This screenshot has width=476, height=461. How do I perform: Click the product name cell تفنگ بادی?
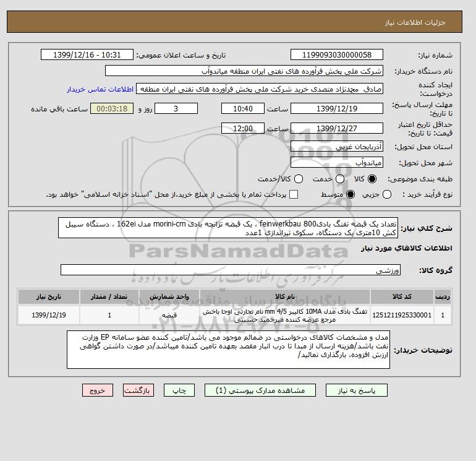[x=285, y=315]
